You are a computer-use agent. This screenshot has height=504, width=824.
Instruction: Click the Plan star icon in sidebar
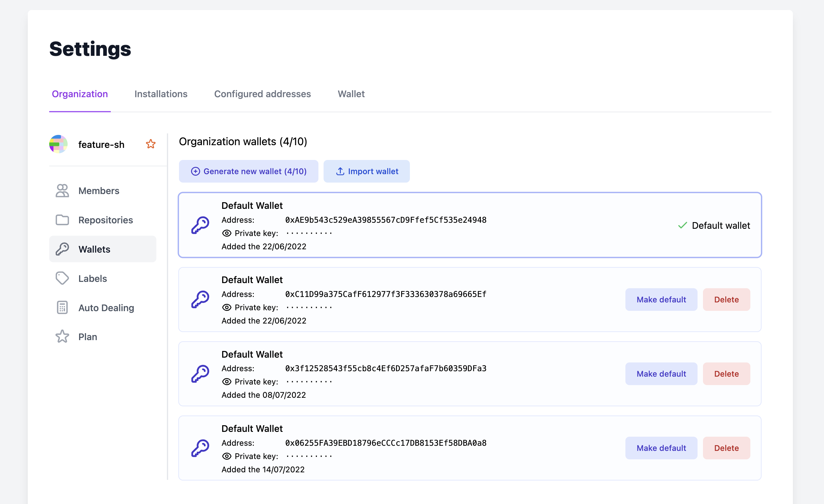(62, 337)
